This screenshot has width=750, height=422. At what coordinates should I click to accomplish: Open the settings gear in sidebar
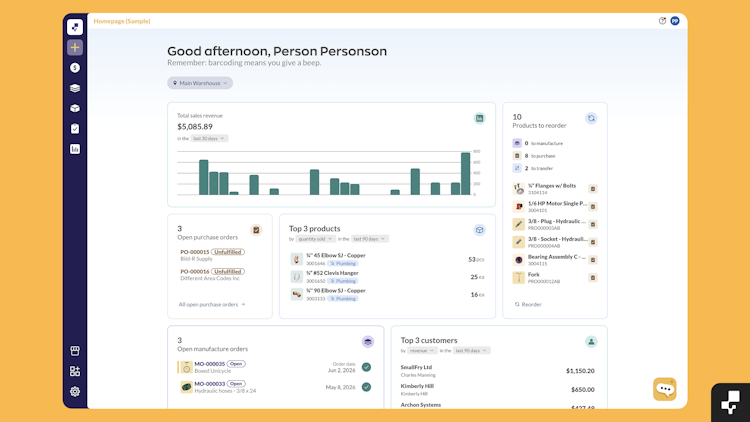pyautogui.click(x=75, y=391)
